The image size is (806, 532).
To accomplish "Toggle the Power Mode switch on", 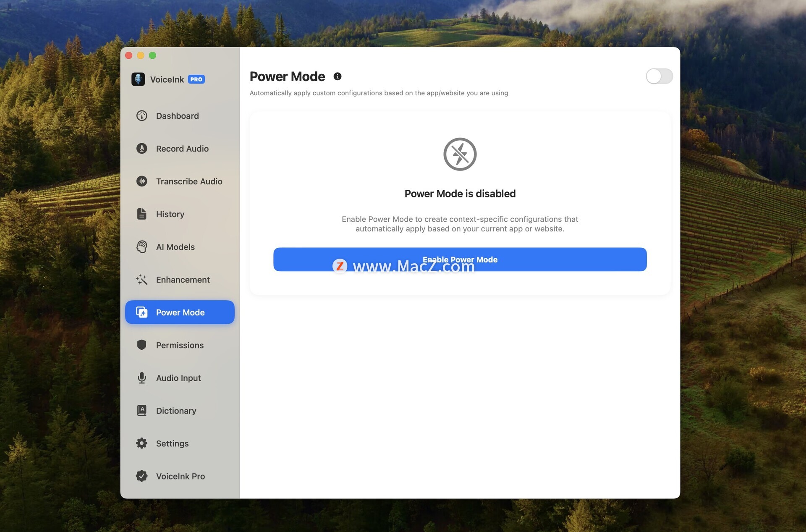I will coord(659,76).
